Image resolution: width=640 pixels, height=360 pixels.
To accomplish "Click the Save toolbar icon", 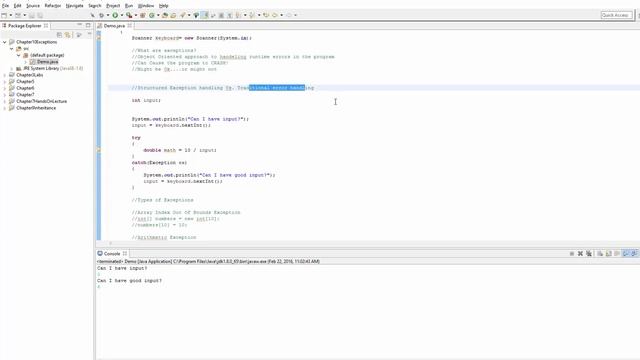I will (x=31, y=15).
